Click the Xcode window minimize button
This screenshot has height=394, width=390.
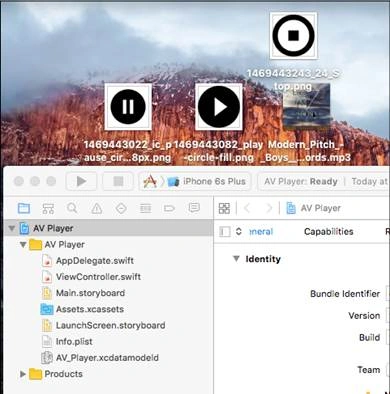(35, 181)
